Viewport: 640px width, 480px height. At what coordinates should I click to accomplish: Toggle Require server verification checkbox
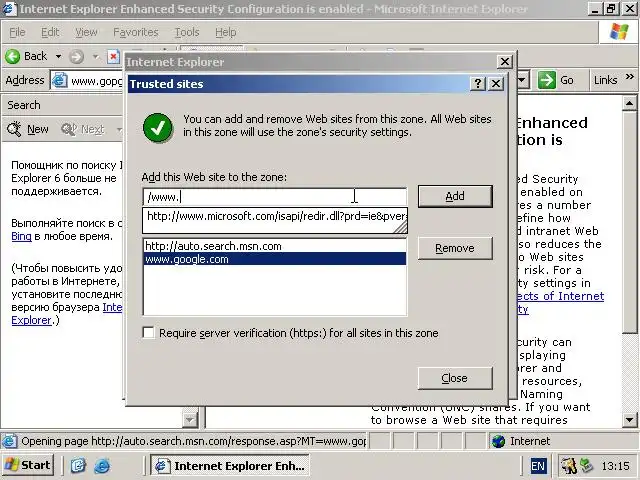(x=149, y=332)
